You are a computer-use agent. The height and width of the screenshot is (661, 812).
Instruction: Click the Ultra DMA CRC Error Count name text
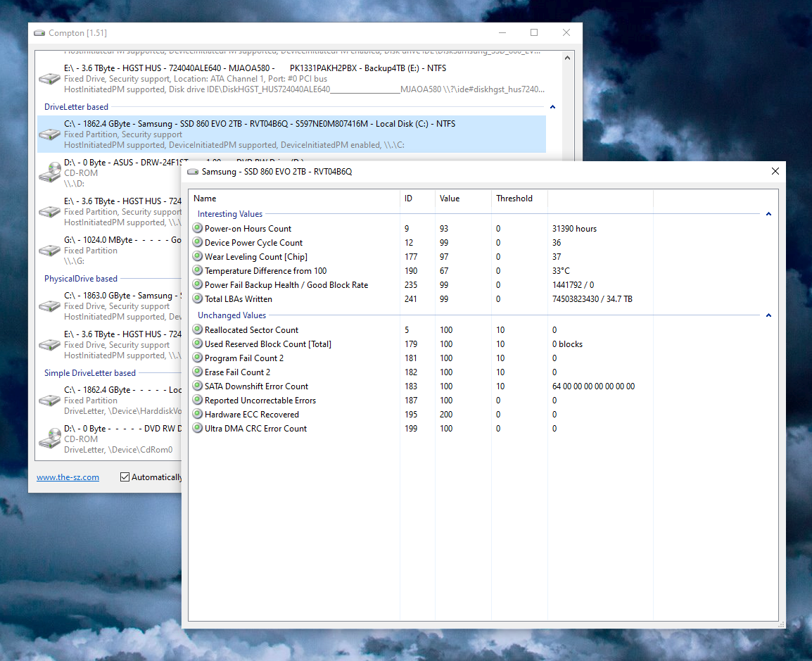256,429
